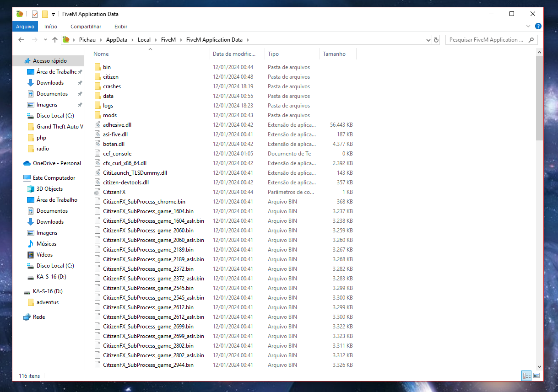558x392 pixels.
Task: Expand the breadcrumb arrow after Local
Action: pos(156,40)
